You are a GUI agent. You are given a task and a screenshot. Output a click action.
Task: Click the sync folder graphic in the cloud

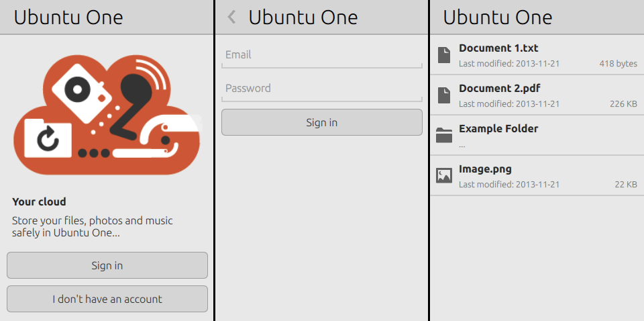pyautogui.click(x=48, y=138)
